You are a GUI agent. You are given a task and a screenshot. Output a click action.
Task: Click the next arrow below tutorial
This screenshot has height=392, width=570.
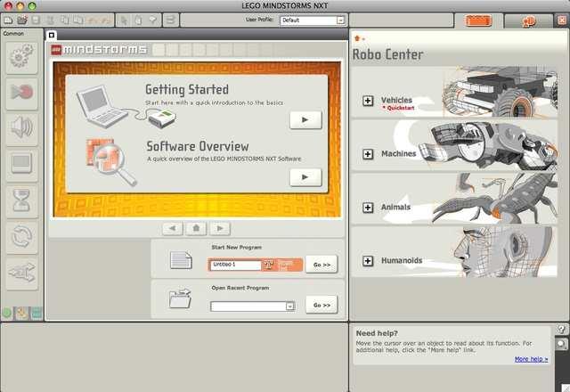point(220,228)
